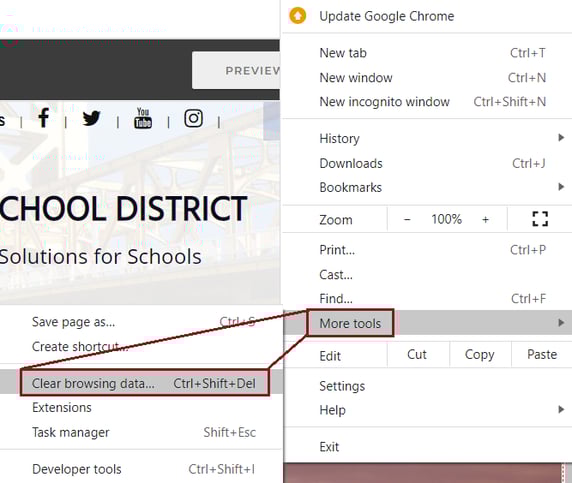Expand the More tools submenu arrow

(x=561, y=322)
